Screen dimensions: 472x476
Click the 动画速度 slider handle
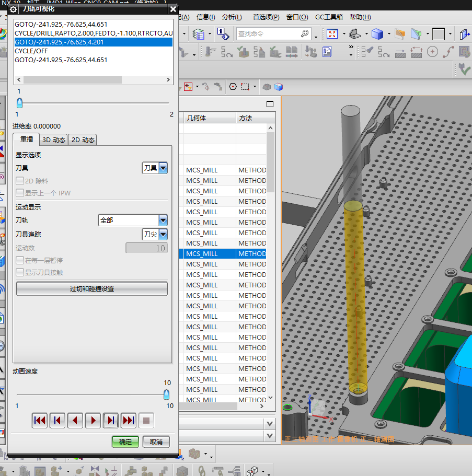pos(166,394)
